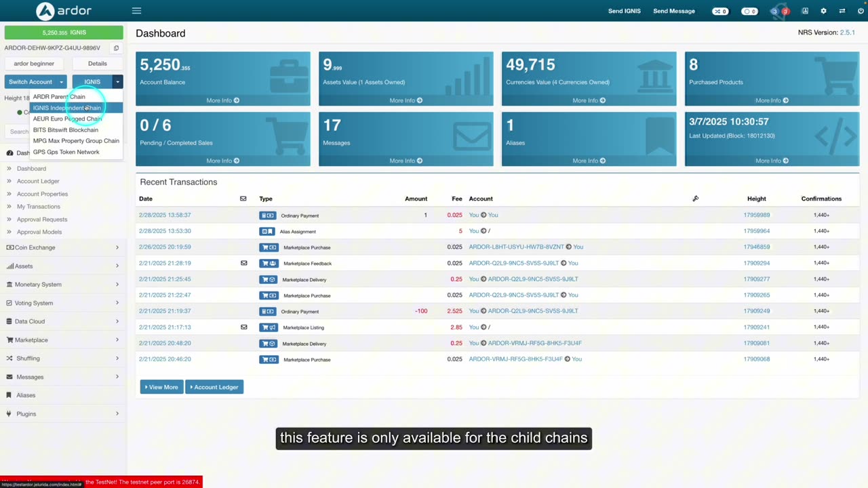Viewport: 868px width, 488px height.
Task: Click type icon of 2/26/2025 Marketplace Purchase
Action: tap(269, 247)
